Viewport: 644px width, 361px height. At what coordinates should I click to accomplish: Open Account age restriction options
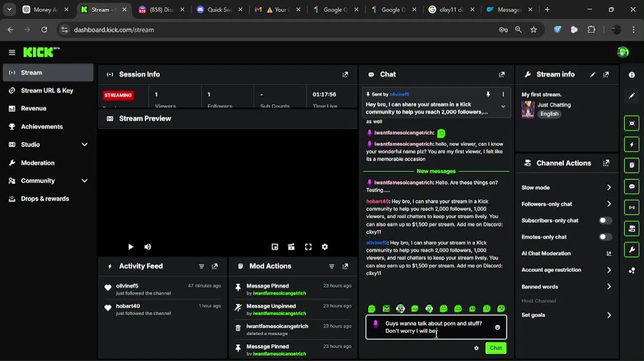coord(567,270)
